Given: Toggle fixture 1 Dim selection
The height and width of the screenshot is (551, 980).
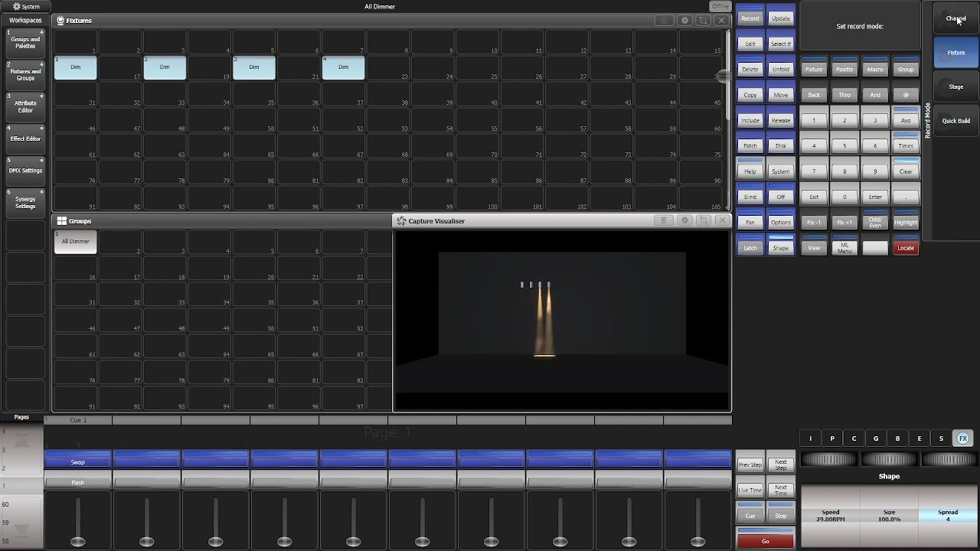Looking at the screenshot, I should tap(75, 67).
